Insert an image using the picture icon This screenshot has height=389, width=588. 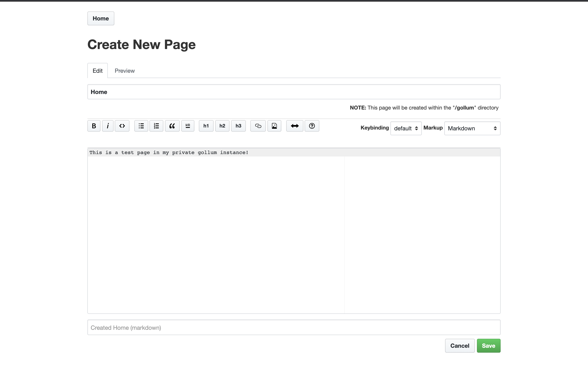pyautogui.click(x=274, y=126)
